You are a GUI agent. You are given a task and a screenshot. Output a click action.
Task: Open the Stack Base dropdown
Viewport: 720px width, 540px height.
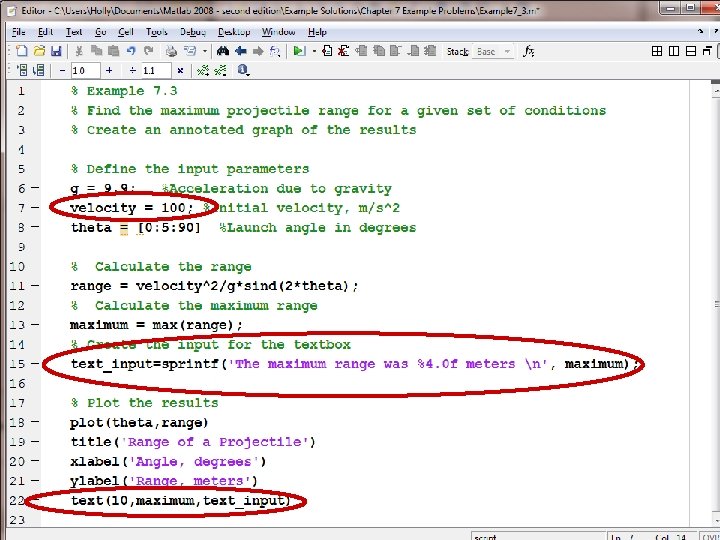[493, 51]
